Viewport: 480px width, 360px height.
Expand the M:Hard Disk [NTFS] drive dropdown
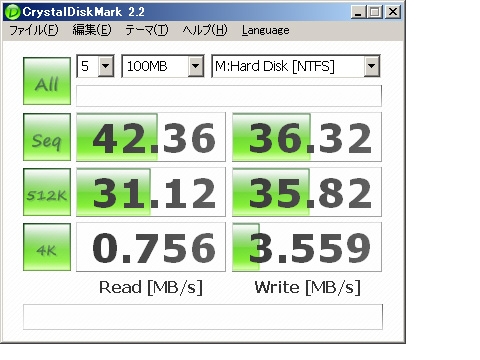point(372,66)
